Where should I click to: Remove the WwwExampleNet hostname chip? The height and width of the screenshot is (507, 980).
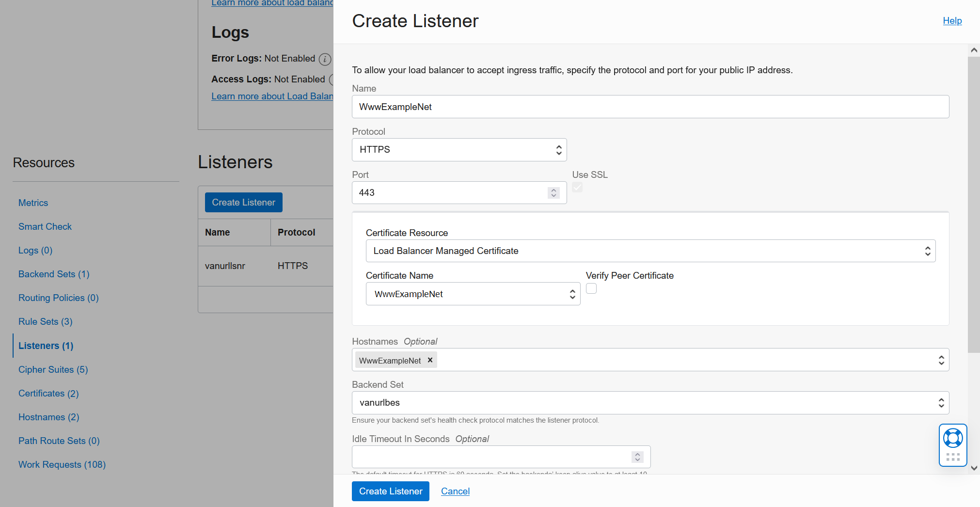430,360
